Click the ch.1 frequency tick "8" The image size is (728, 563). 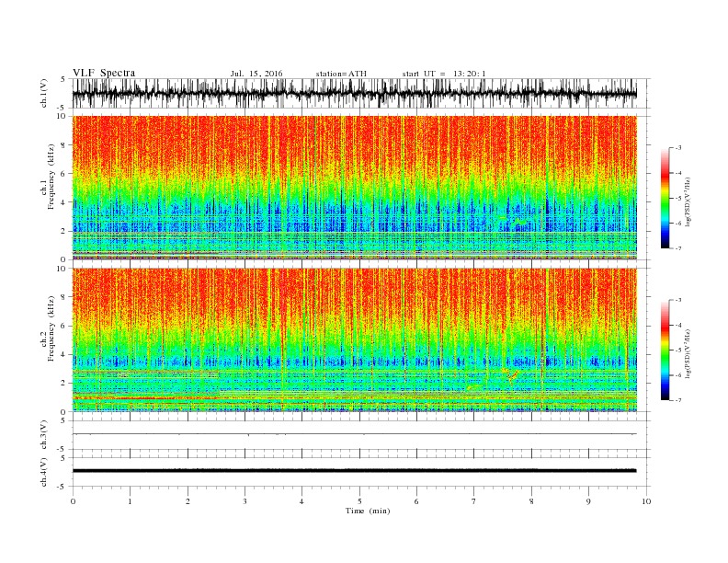pos(63,145)
